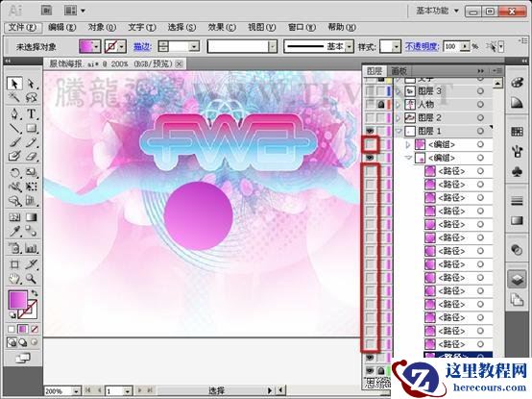Launch Adobe Bridge from top bar
The width and height of the screenshot is (532, 399).
(x=46, y=11)
